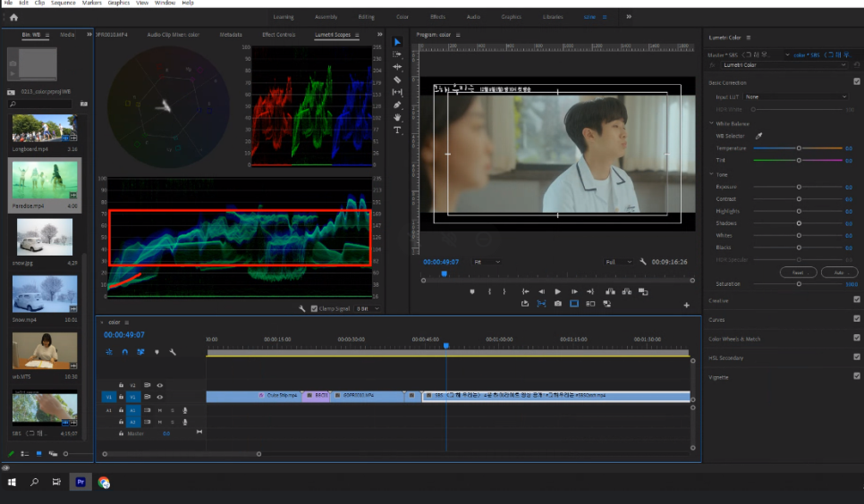Open Lumetri Scopes settings wrench
Viewport: 864px width, 504px height.
pos(302,308)
